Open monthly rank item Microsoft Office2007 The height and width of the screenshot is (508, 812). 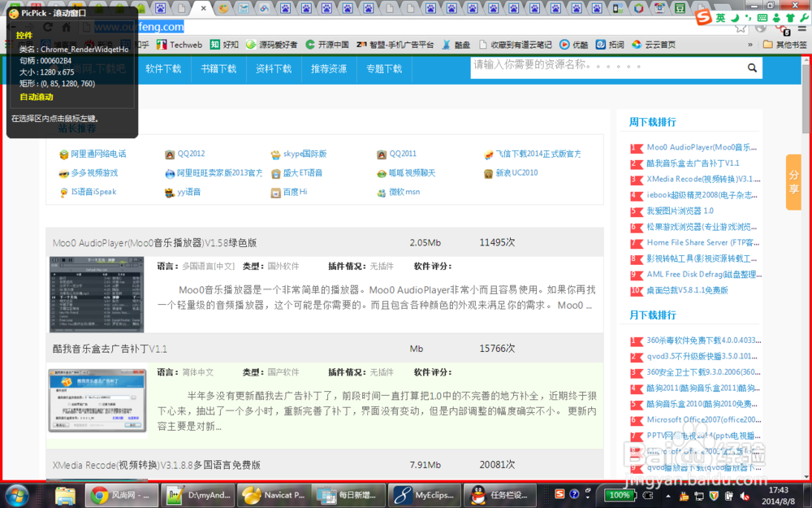(704, 420)
